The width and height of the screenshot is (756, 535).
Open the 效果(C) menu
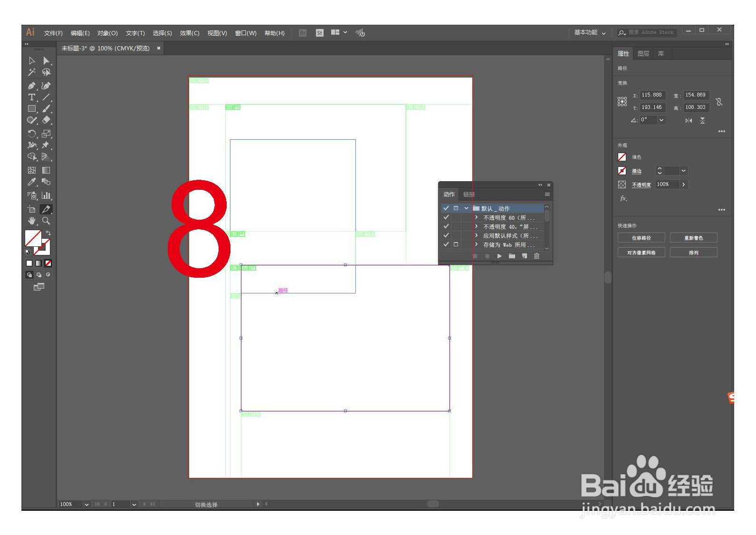(190, 33)
